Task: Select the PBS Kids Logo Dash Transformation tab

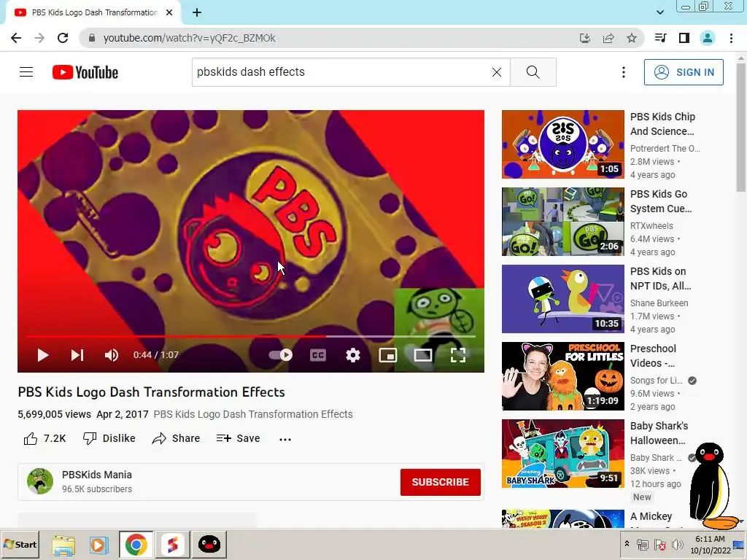Action: coord(93,13)
